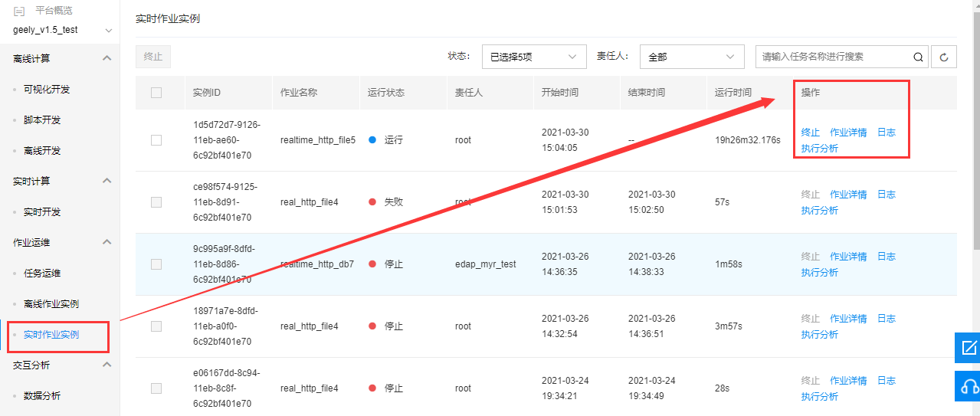Toggle the select-all checkbox in table header
Image resolution: width=980 pixels, height=416 pixels.
coord(156,93)
